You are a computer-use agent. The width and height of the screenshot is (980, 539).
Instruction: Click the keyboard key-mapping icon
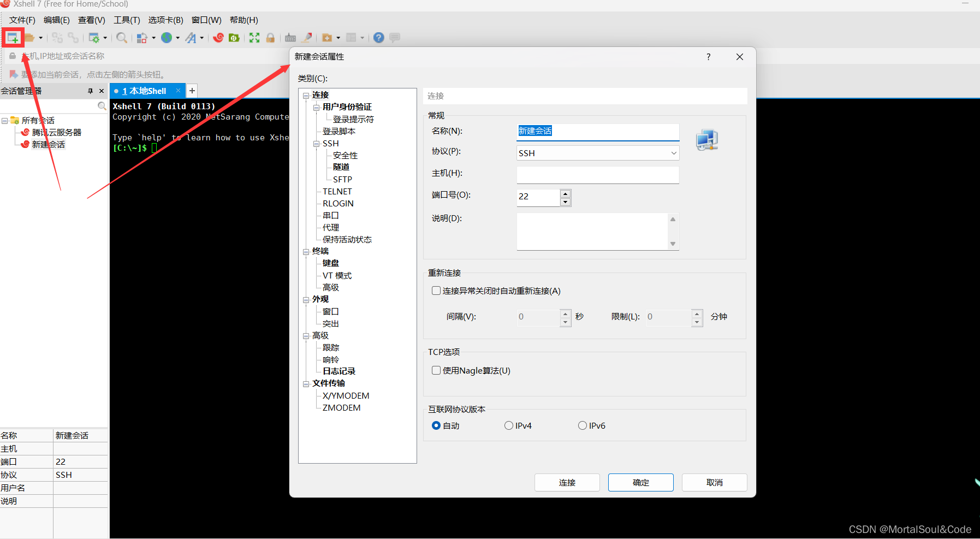(x=290, y=38)
